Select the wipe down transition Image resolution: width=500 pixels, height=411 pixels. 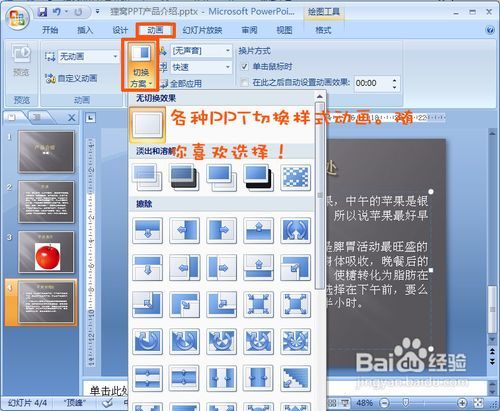point(147,230)
